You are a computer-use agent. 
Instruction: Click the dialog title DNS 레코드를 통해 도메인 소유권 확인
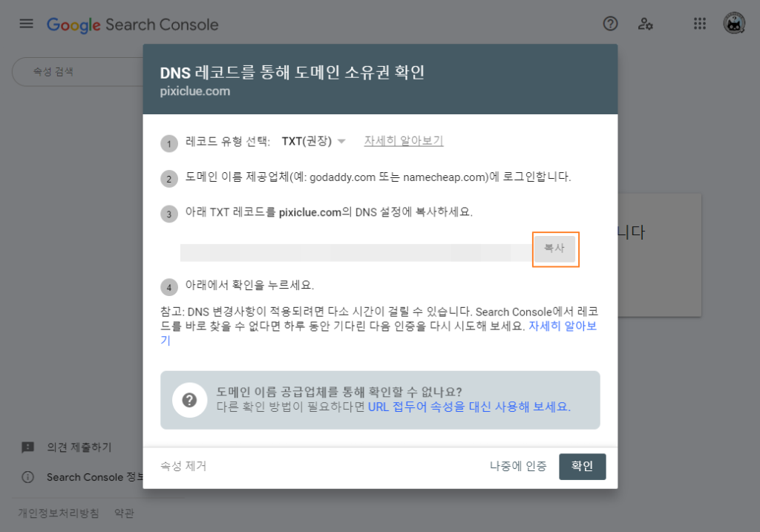coord(292,72)
